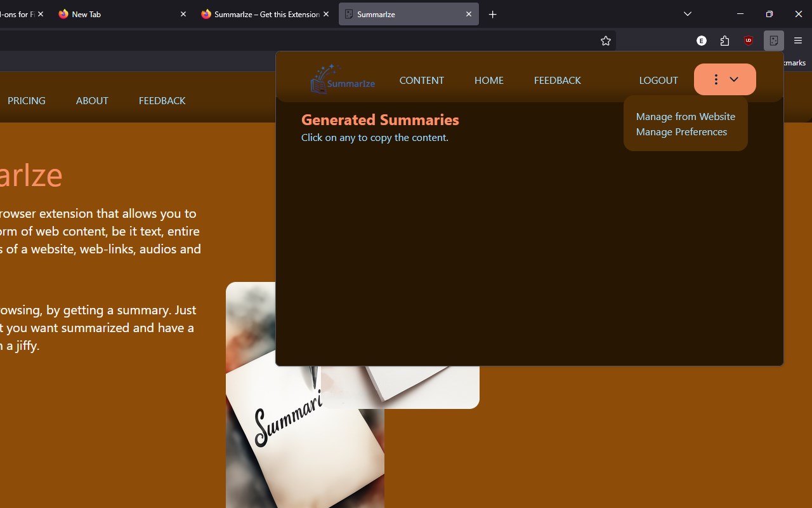The image size is (812, 508).
Task: Bookmark this page with the star icon
Action: (606, 41)
